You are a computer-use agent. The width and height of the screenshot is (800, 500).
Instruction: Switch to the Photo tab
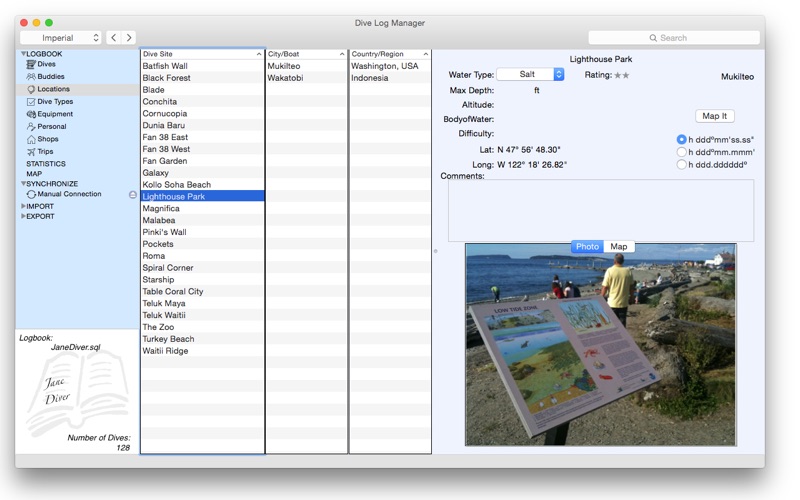(587, 246)
